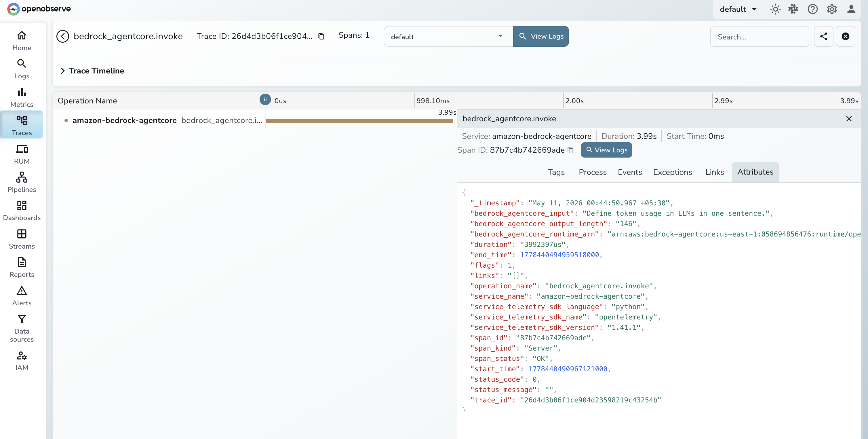Navigate to Pipelines

coord(22,182)
